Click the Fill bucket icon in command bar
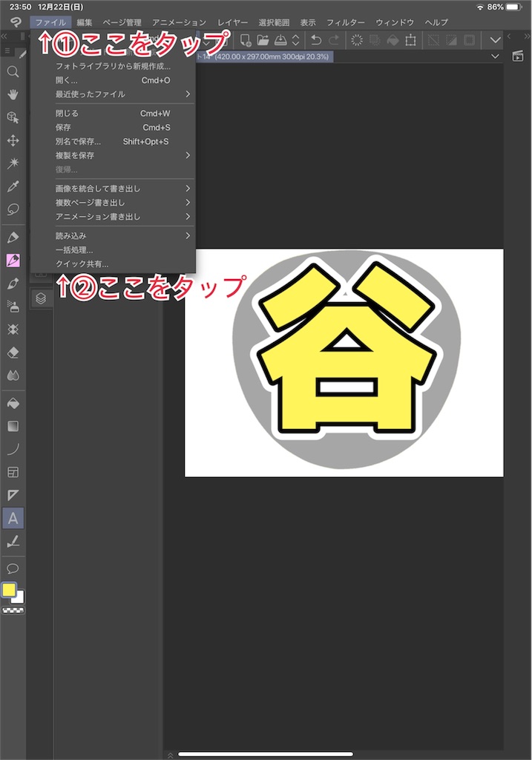Viewport: 532px width, 760px height. click(393, 40)
